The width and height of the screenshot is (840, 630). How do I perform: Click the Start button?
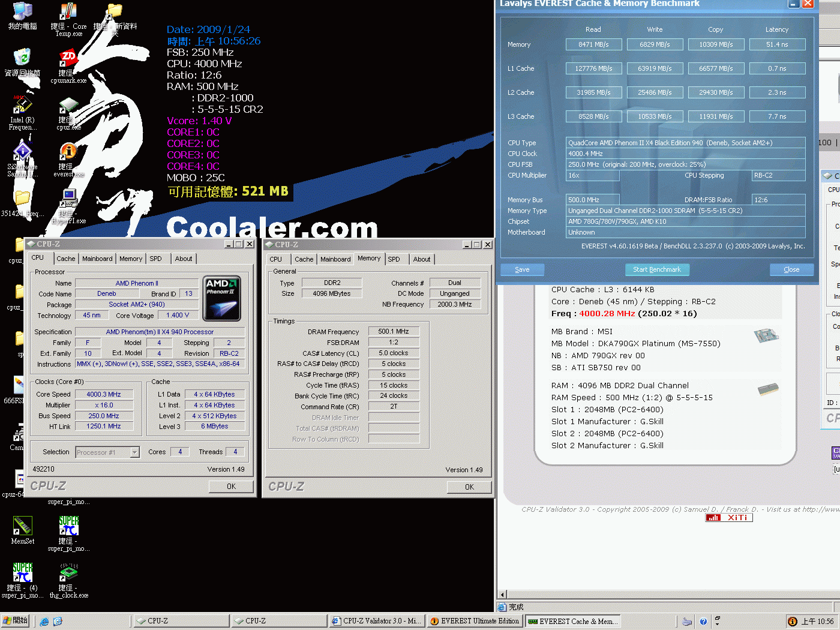pos(16,621)
